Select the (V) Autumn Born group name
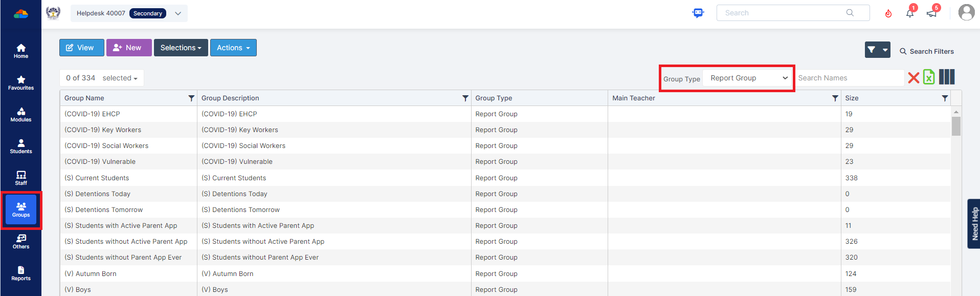 91,273
